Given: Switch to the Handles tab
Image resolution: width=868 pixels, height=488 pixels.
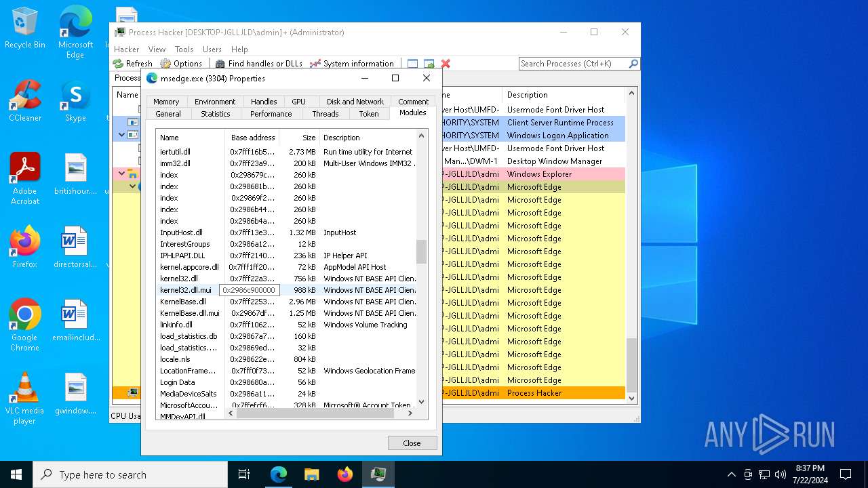Looking at the screenshot, I should [264, 102].
